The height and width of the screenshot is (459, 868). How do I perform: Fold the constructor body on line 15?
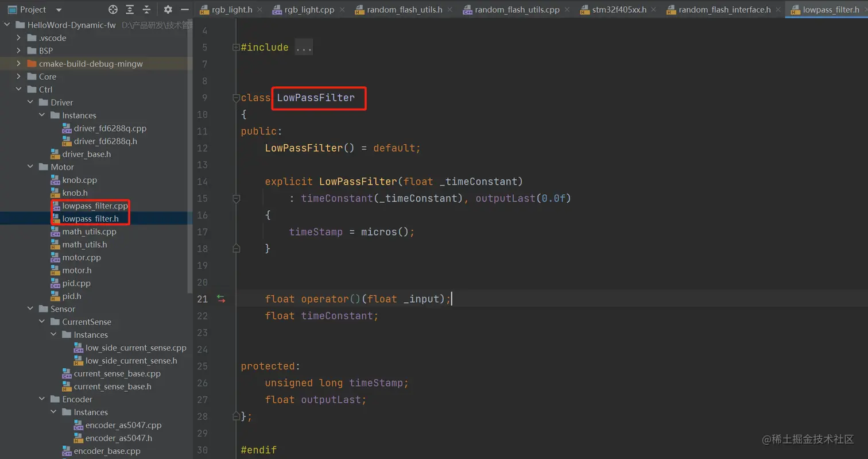tap(236, 198)
